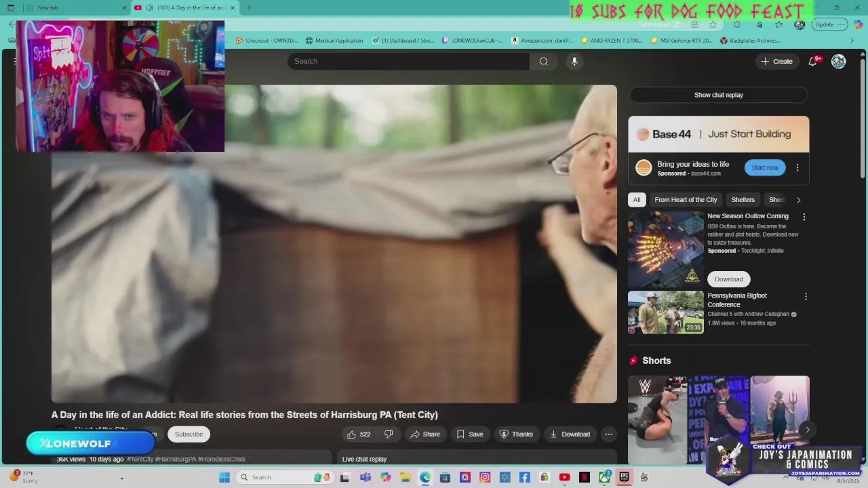Screen dimensions: 868x488
Task: Open MSI GeForce RTX bookmark
Action: click(x=681, y=41)
